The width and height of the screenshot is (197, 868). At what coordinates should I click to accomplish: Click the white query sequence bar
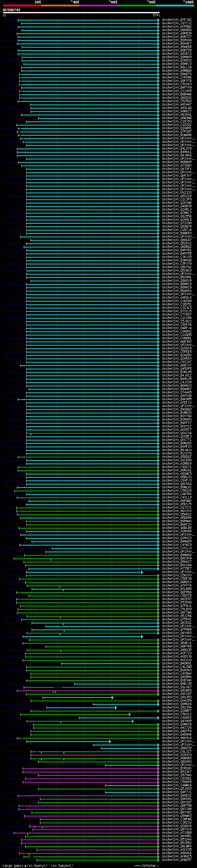[x=81, y=13]
